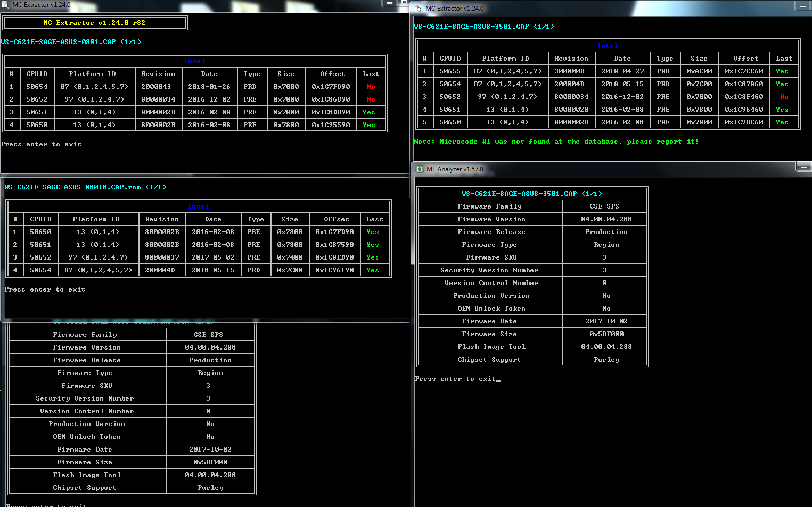Click Version Control Number label in the bottom-left ME Analyzer table

(x=87, y=411)
